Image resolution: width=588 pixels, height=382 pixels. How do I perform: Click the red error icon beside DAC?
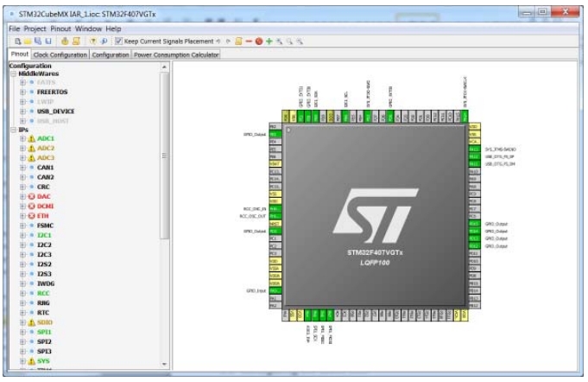[32, 196]
